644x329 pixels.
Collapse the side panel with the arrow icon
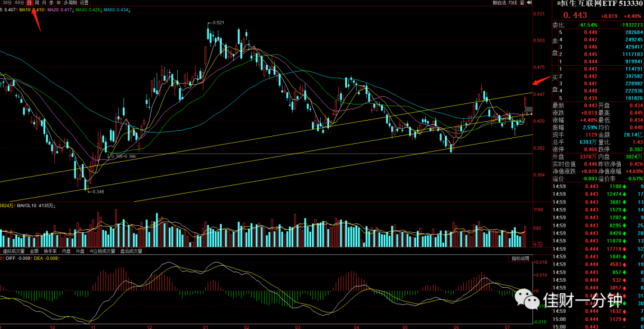pyautogui.click(x=529, y=2)
